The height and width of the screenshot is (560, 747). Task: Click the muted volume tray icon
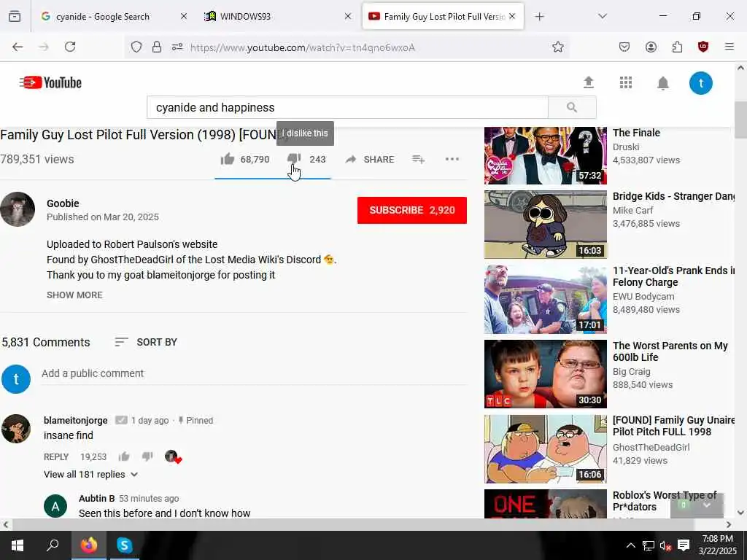[665, 545]
